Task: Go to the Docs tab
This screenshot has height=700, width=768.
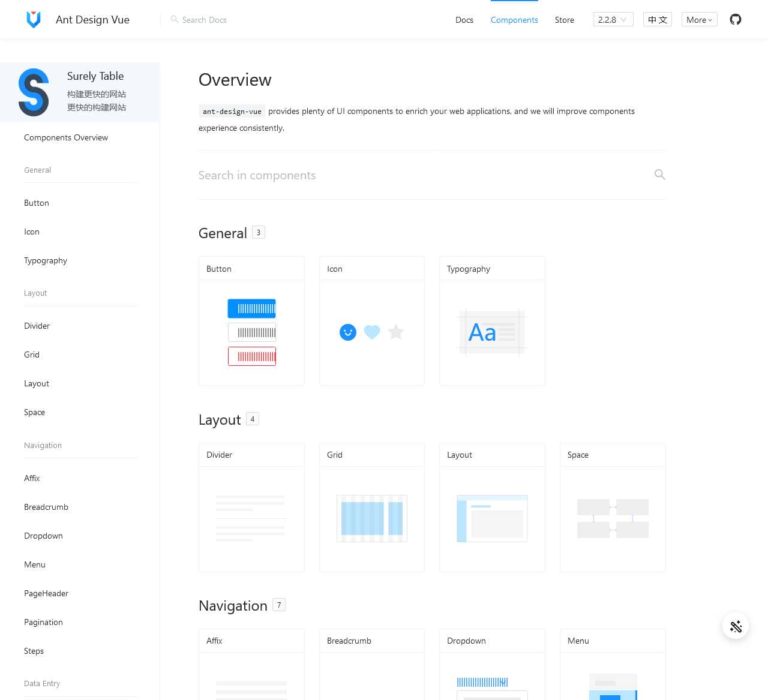Action: pyautogui.click(x=464, y=20)
